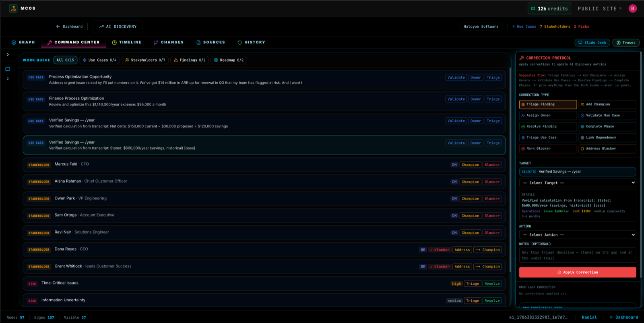Select Address Blocker correction type
The image size is (644, 323).
point(607,148)
